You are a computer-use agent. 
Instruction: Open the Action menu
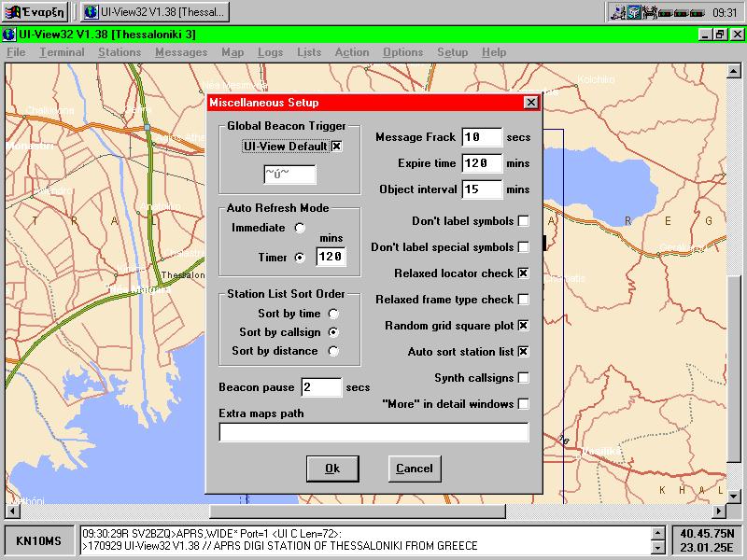352,52
